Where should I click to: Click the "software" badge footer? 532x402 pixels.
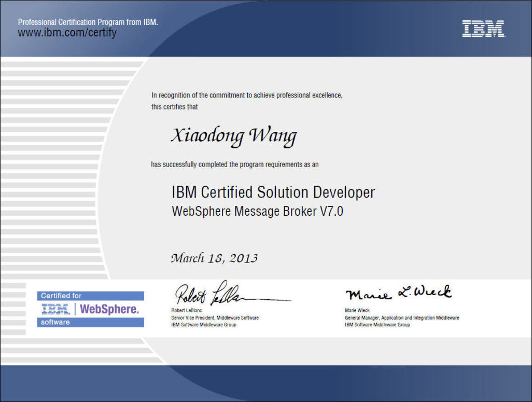point(91,322)
